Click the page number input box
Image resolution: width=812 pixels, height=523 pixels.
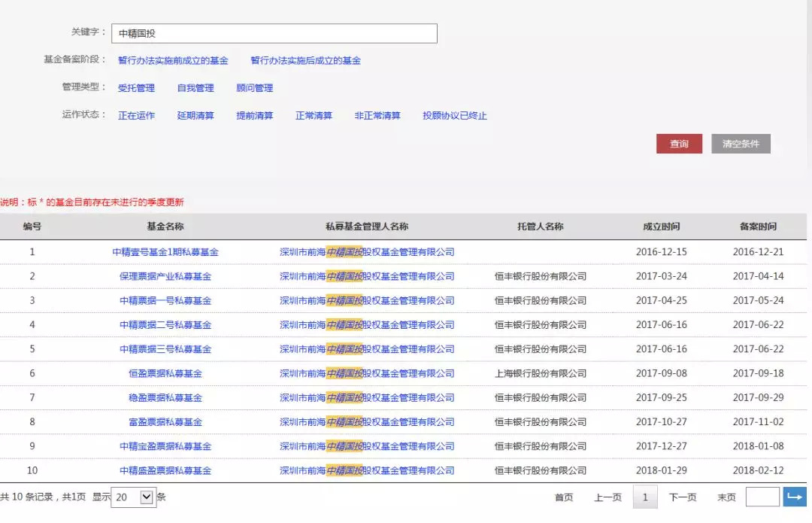point(762,497)
